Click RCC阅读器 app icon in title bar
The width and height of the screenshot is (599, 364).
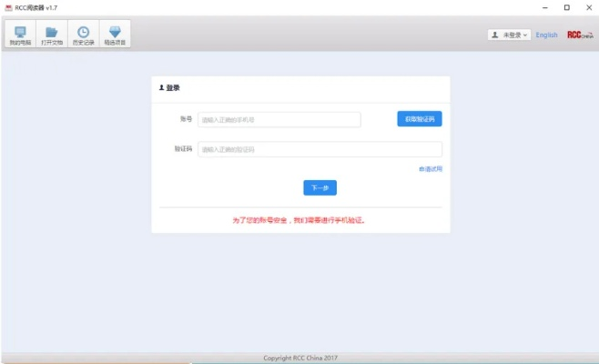8,7
